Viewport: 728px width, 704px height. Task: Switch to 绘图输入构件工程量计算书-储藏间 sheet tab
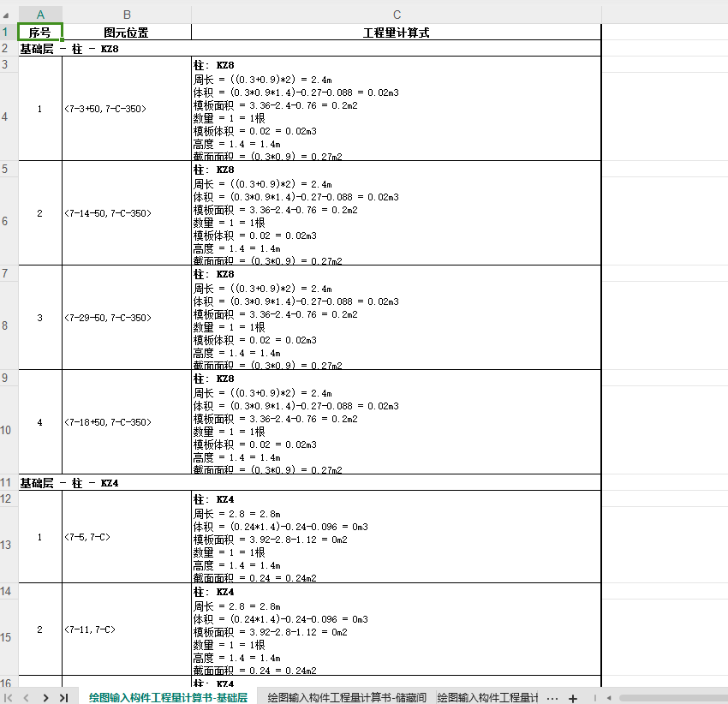click(347, 697)
